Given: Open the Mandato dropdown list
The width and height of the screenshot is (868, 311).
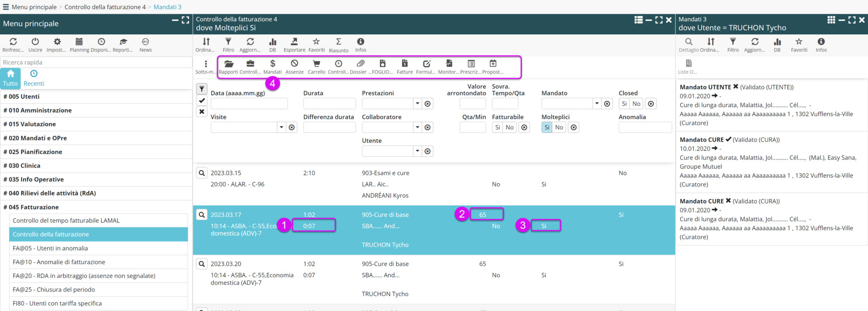Looking at the screenshot, I should point(597,104).
